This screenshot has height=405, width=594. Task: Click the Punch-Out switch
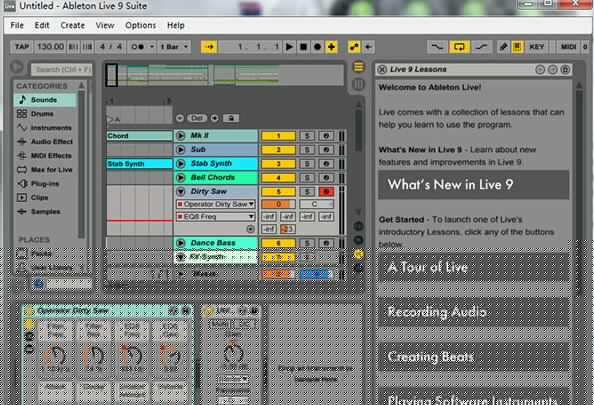[482, 47]
